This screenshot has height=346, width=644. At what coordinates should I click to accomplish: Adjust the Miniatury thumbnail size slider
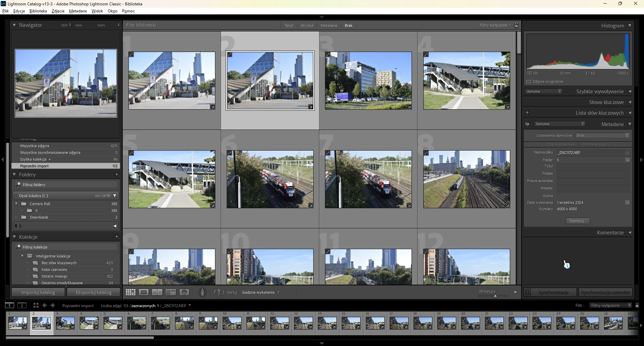click(x=495, y=296)
